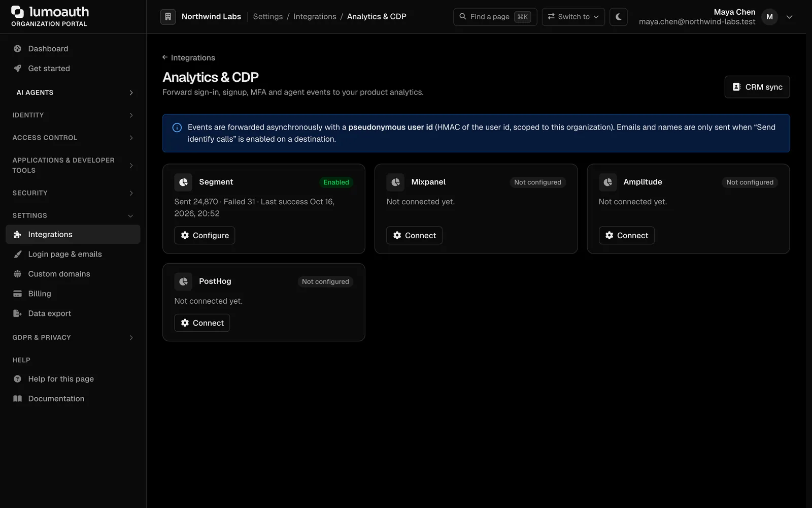Expand the AI Agents section
Image resolution: width=812 pixels, height=508 pixels.
click(73, 92)
